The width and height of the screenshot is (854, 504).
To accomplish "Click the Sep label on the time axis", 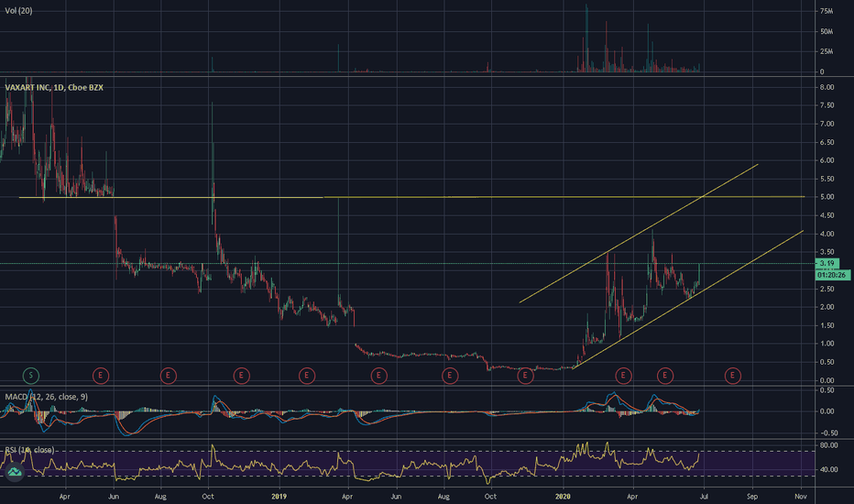I will click(752, 497).
